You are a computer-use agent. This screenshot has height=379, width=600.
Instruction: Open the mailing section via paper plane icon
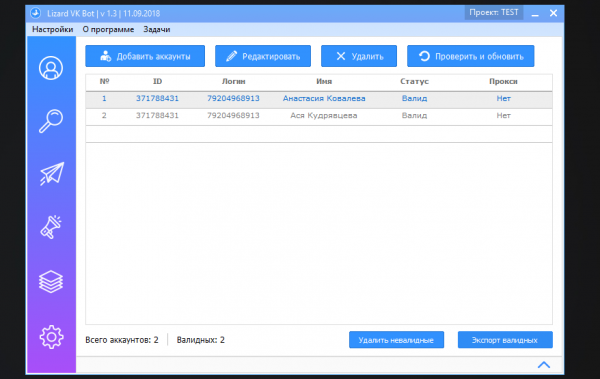(52, 174)
